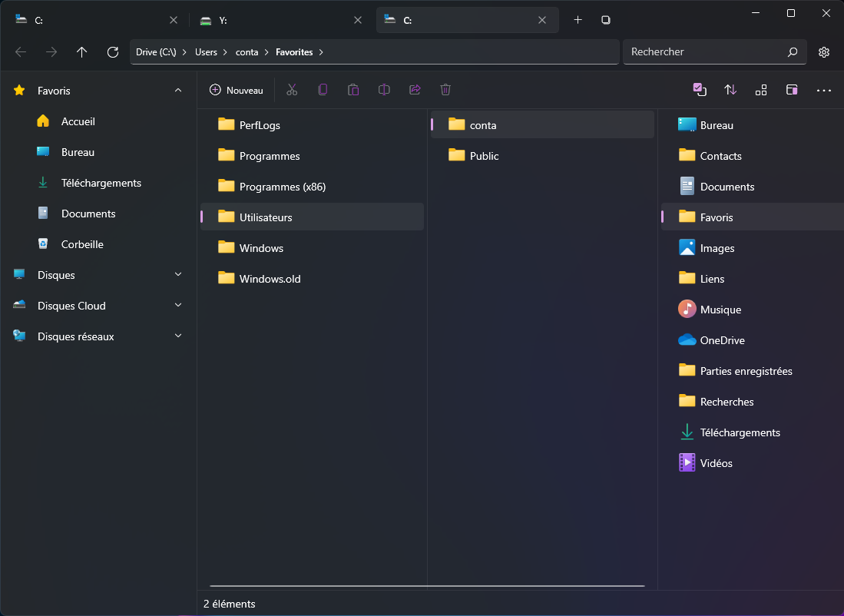
Task: Open chevron dropdown after conta breadcrumb
Action: coord(266,52)
